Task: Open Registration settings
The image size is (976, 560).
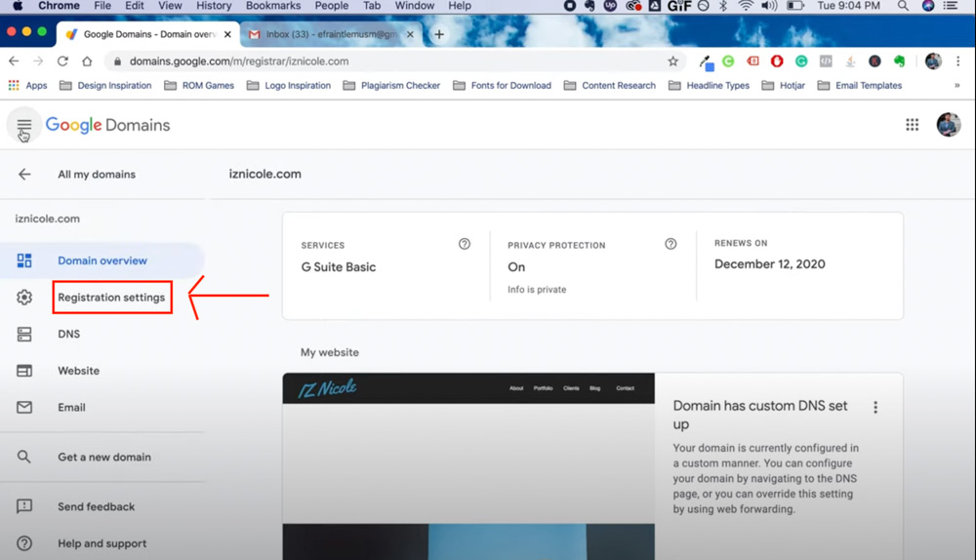Action: 111,298
